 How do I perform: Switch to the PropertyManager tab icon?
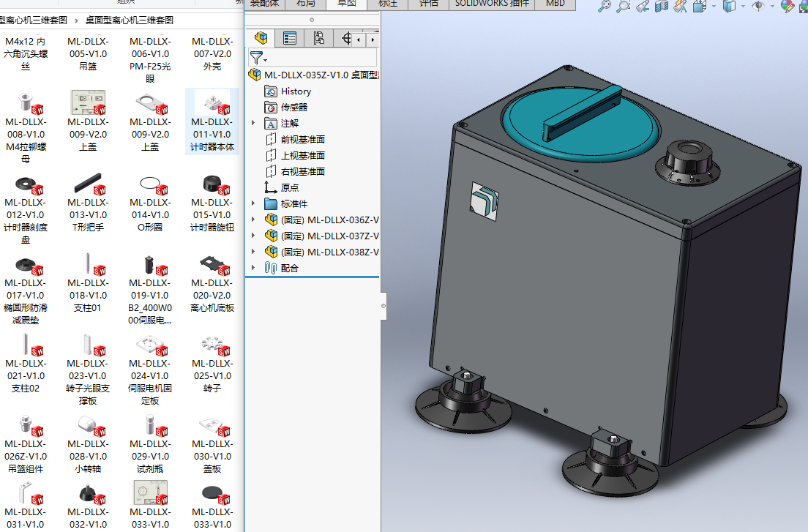tap(290, 38)
